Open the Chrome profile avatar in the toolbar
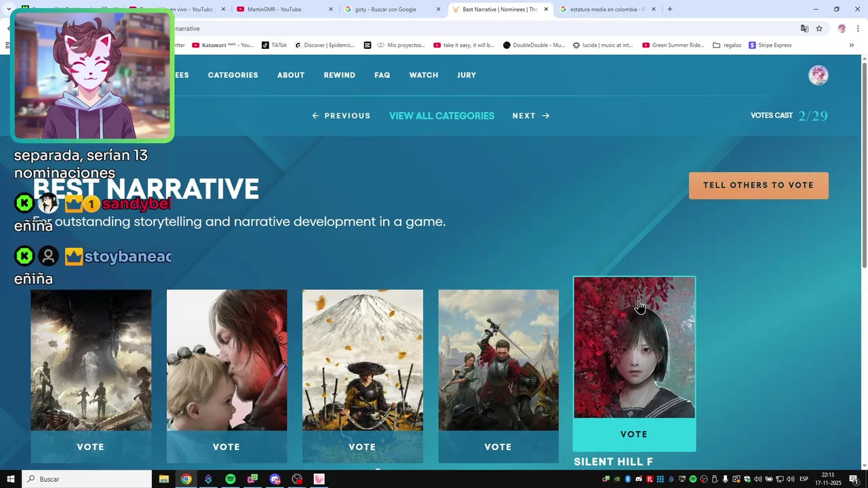This screenshot has height=488, width=868. click(x=842, y=28)
